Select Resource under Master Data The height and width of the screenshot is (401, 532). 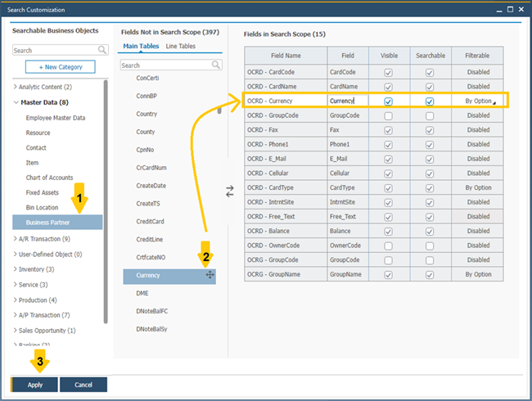[38, 133]
